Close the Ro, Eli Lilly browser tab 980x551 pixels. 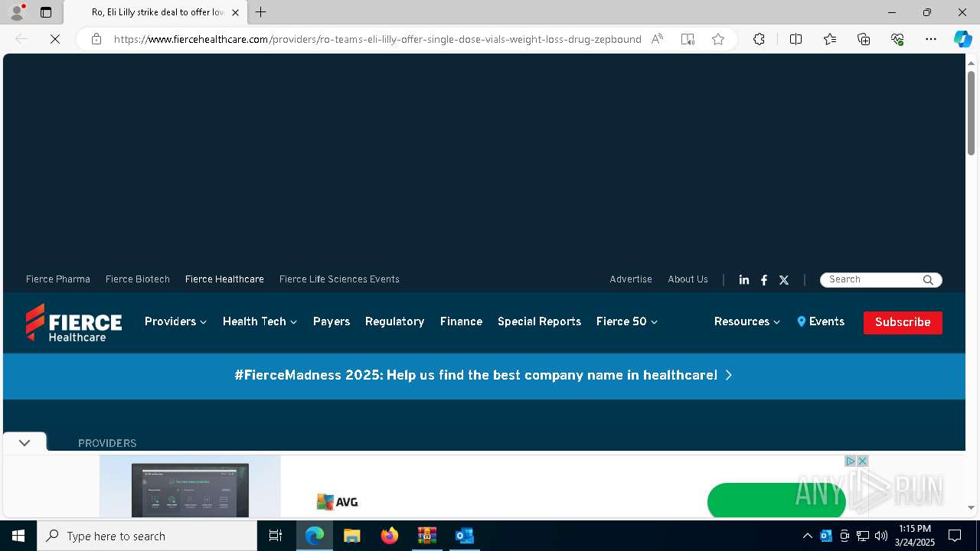coord(235,12)
